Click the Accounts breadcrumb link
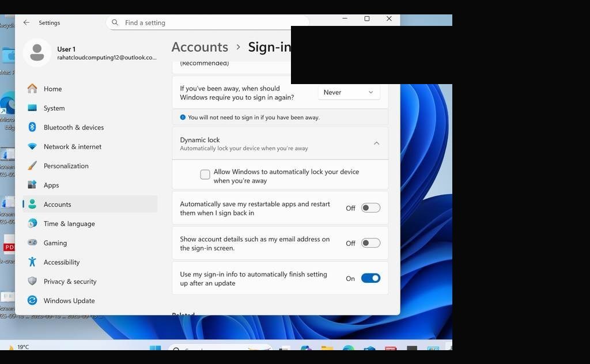The image size is (590, 364). click(200, 47)
